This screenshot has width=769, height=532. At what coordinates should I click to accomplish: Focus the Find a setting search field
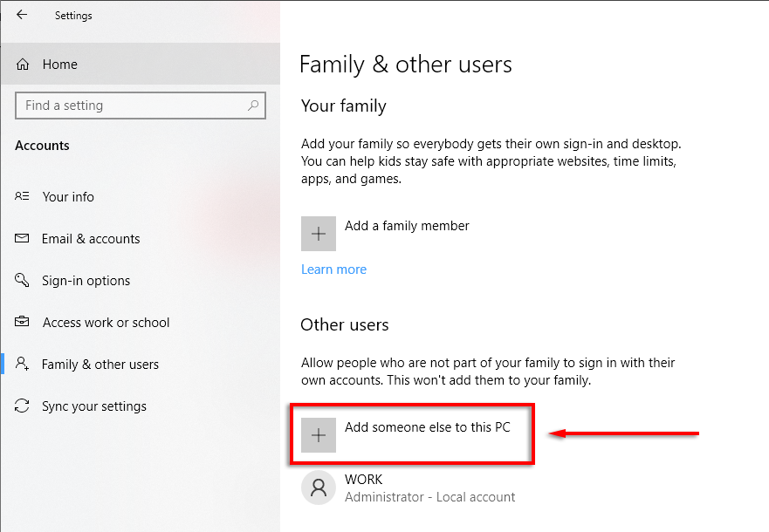pos(131,106)
